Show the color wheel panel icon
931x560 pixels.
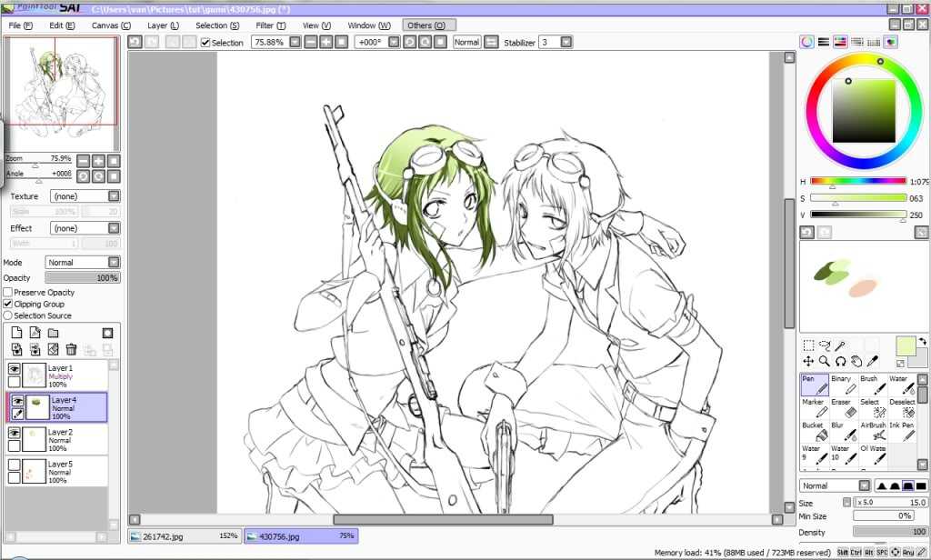(806, 42)
